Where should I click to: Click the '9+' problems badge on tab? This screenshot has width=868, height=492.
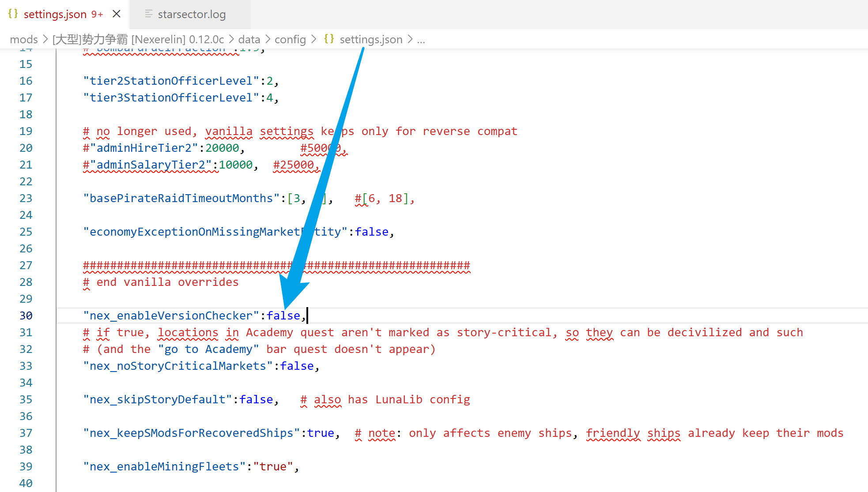point(97,15)
